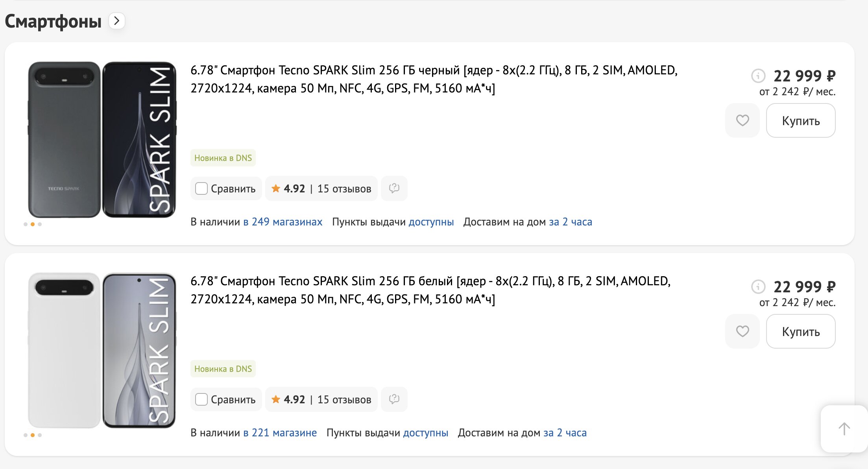Select third image dot of black phone

[x=40, y=224]
